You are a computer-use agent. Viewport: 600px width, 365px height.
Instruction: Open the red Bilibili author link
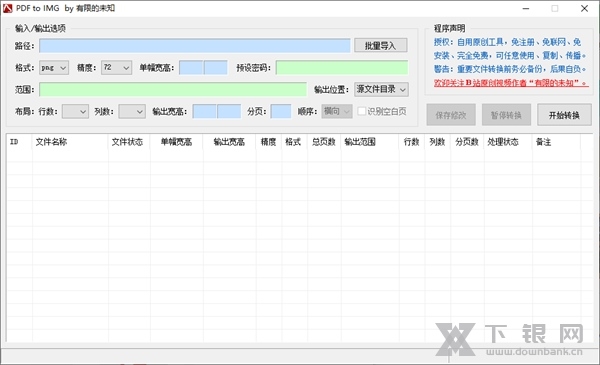[x=511, y=83]
